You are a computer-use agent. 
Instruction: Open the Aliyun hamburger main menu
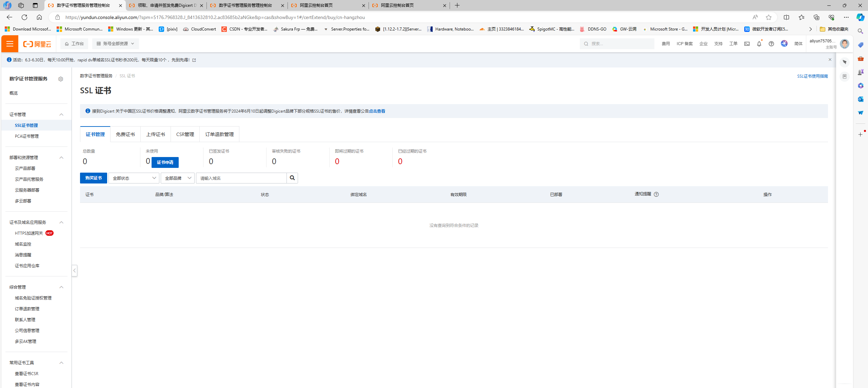(10, 44)
